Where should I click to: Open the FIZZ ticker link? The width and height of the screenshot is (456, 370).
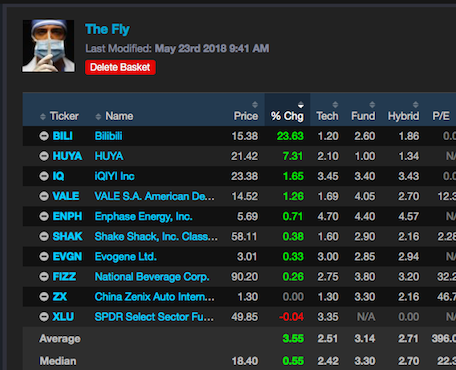point(64,276)
